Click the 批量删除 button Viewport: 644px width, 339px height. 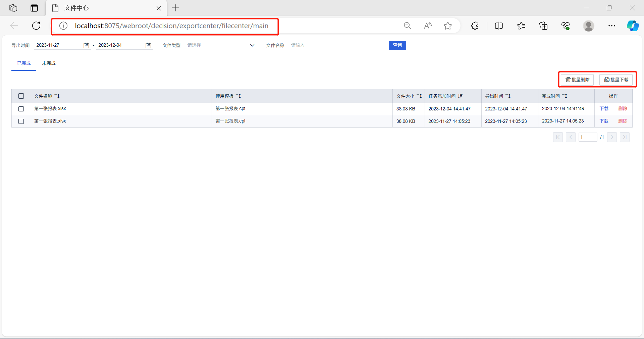(x=577, y=80)
